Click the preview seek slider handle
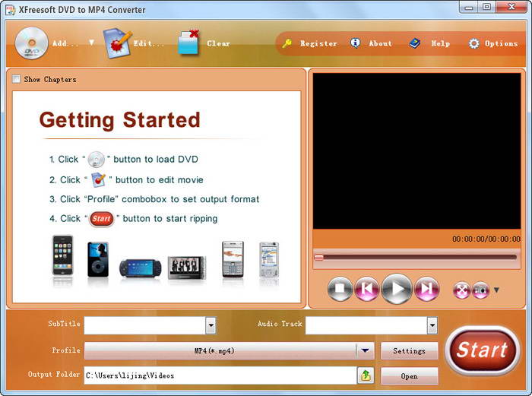The width and height of the screenshot is (532, 396). (x=318, y=258)
